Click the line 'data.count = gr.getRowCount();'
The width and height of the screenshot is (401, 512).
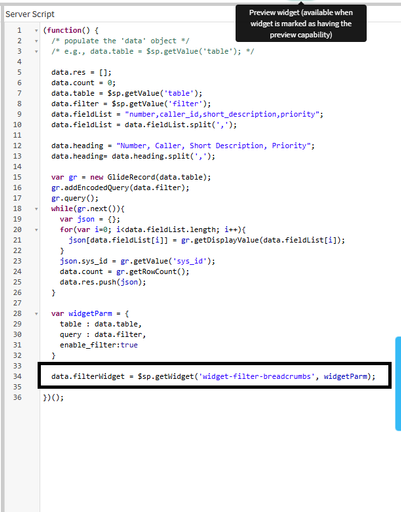point(124,272)
